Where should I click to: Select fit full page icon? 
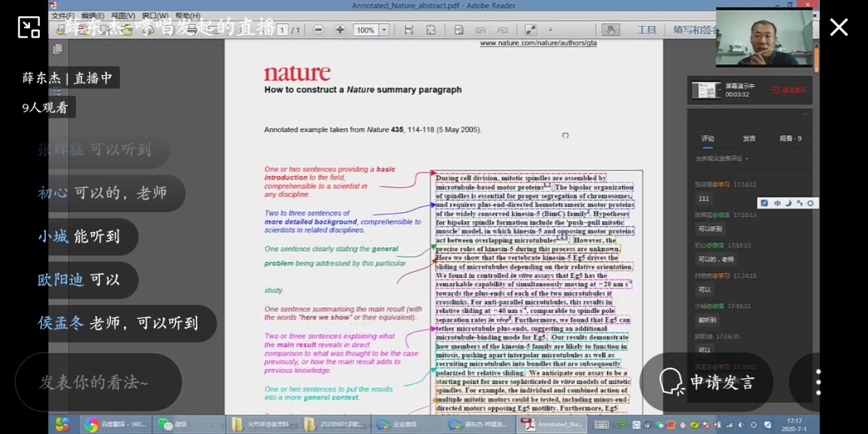(x=431, y=30)
